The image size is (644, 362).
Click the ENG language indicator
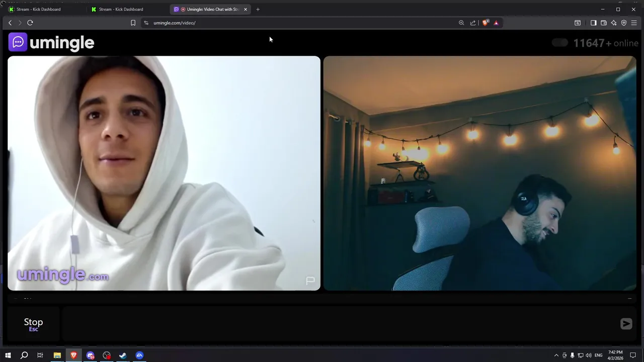599,355
